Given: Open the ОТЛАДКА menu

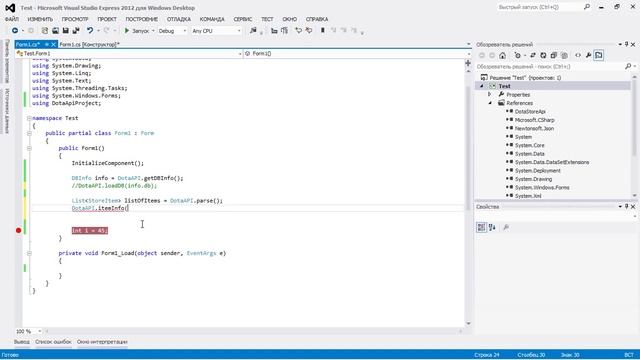Looking at the screenshot, I should [179, 19].
